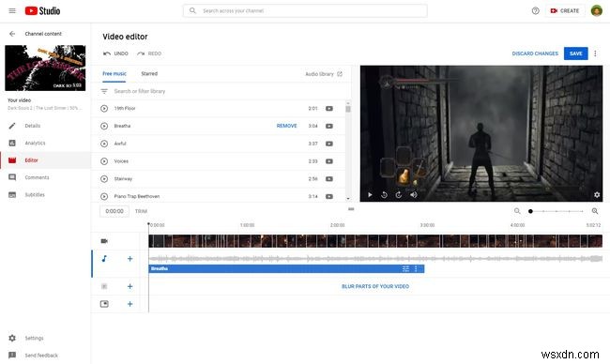The image size is (610, 364).
Task: Play preview of Awful track
Action: pos(104,144)
